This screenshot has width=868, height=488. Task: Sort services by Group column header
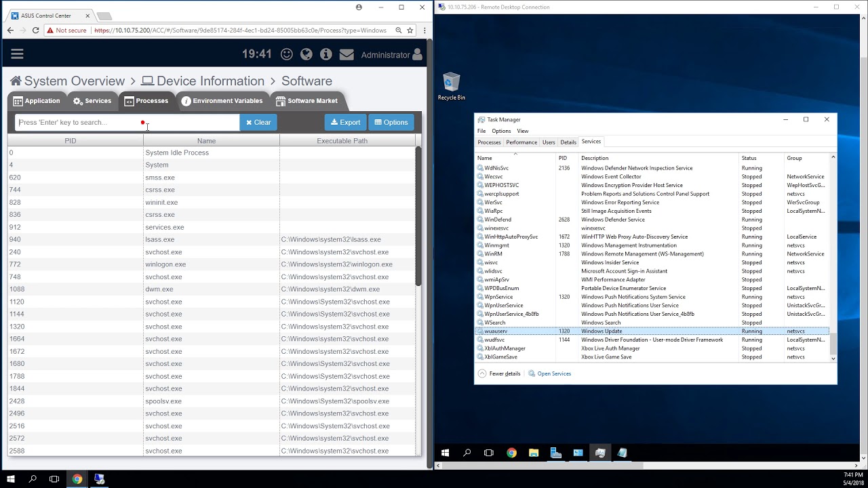pos(806,158)
